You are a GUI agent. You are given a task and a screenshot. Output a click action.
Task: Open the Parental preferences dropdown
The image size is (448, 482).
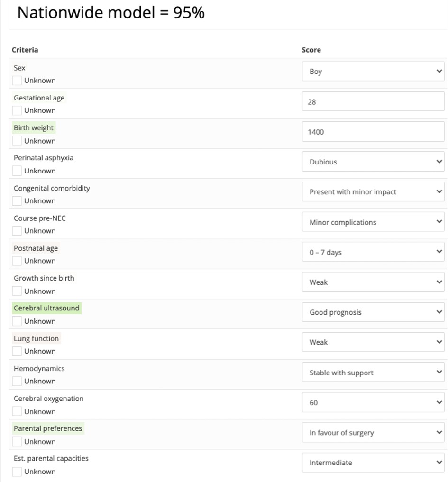373,433
